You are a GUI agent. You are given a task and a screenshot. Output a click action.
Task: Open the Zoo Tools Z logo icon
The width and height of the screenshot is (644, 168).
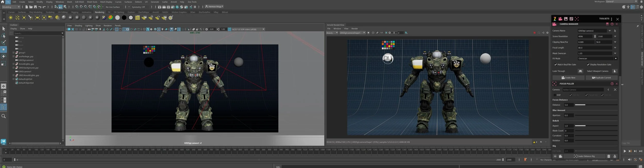click(555, 19)
